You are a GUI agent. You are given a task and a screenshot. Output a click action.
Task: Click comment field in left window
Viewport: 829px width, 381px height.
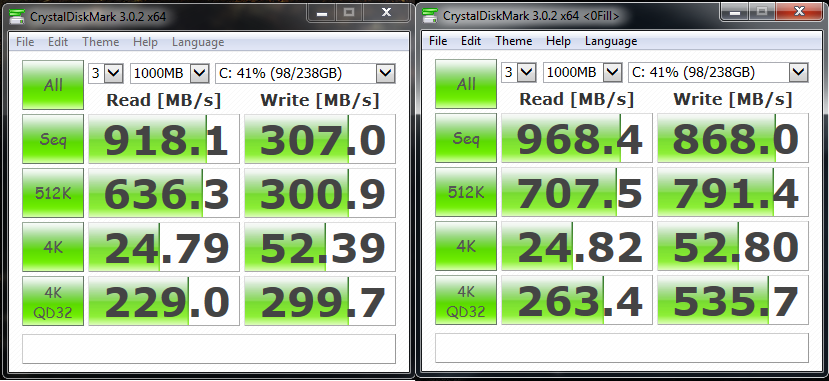[x=209, y=349]
